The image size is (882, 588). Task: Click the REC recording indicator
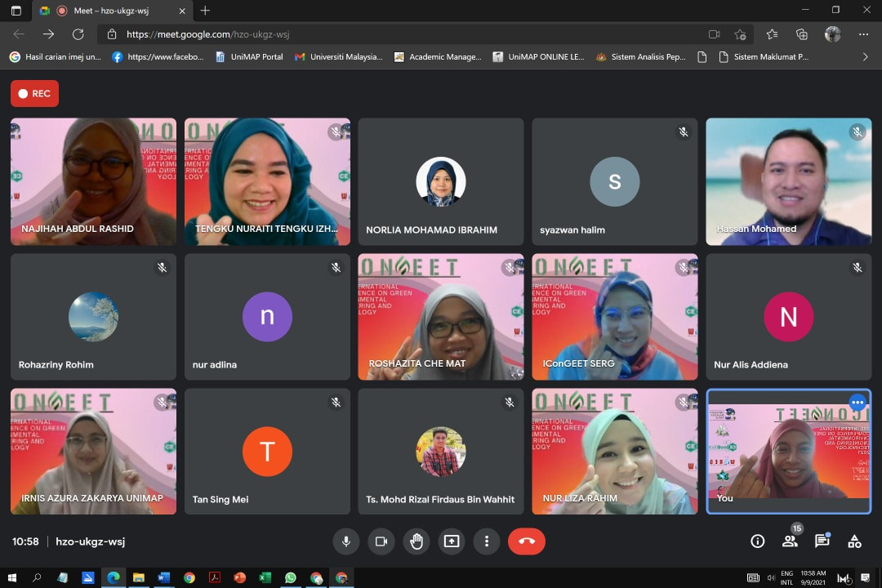coord(34,94)
